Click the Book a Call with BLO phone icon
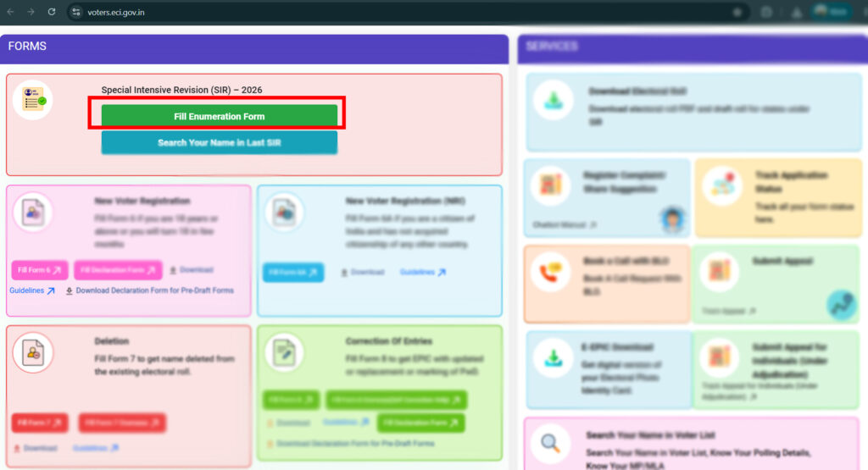The image size is (868, 470). pyautogui.click(x=551, y=271)
